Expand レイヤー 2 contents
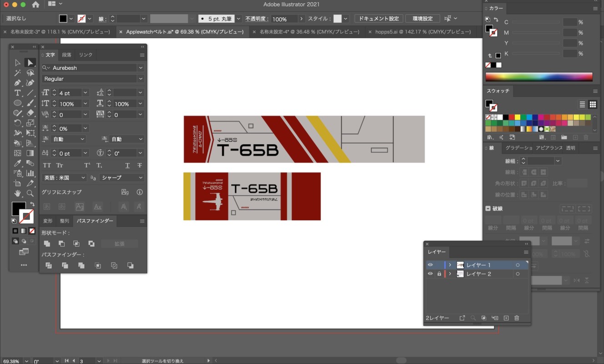 click(450, 274)
